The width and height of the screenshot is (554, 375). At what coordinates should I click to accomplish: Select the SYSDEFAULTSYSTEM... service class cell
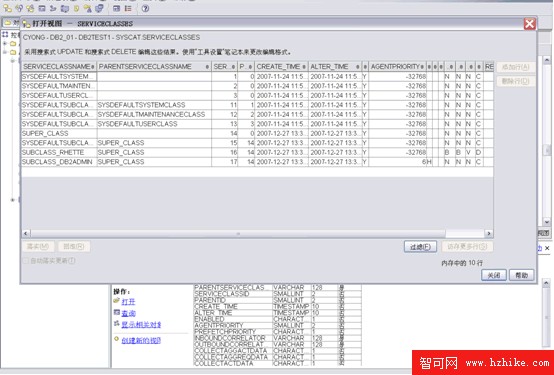click(59, 76)
